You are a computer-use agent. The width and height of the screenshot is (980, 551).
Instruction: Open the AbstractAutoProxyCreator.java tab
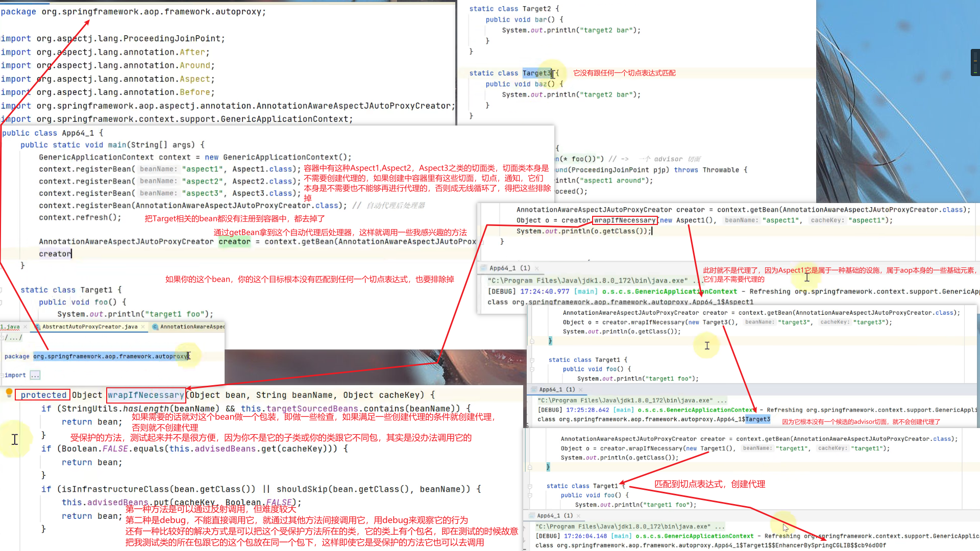(x=90, y=327)
